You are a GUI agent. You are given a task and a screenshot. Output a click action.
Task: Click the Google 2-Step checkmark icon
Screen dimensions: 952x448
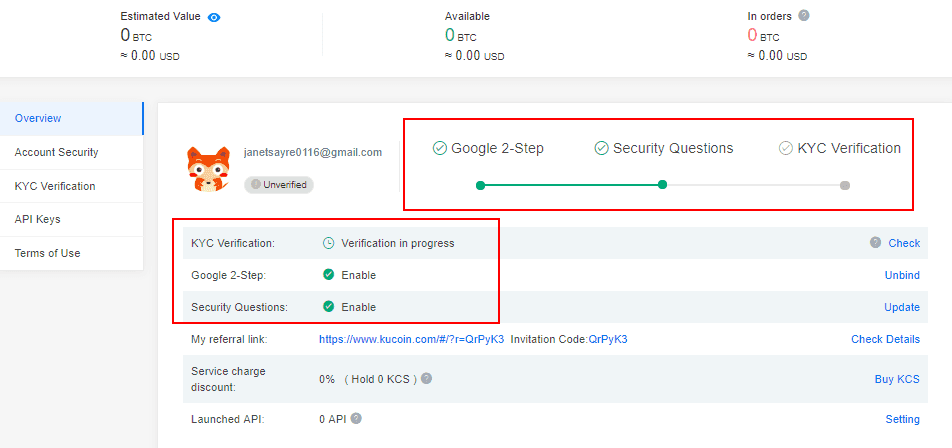click(x=439, y=148)
